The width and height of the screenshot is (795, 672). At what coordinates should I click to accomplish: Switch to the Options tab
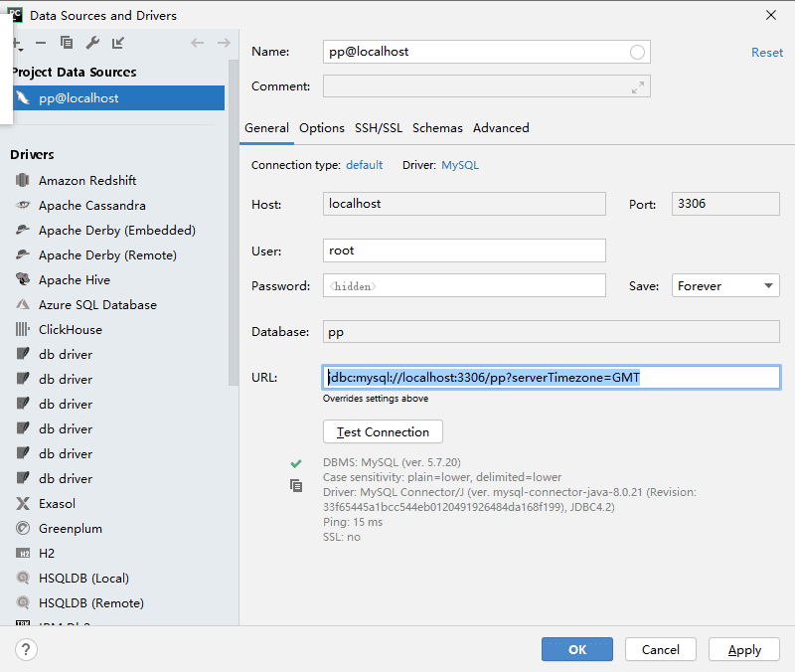(321, 128)
